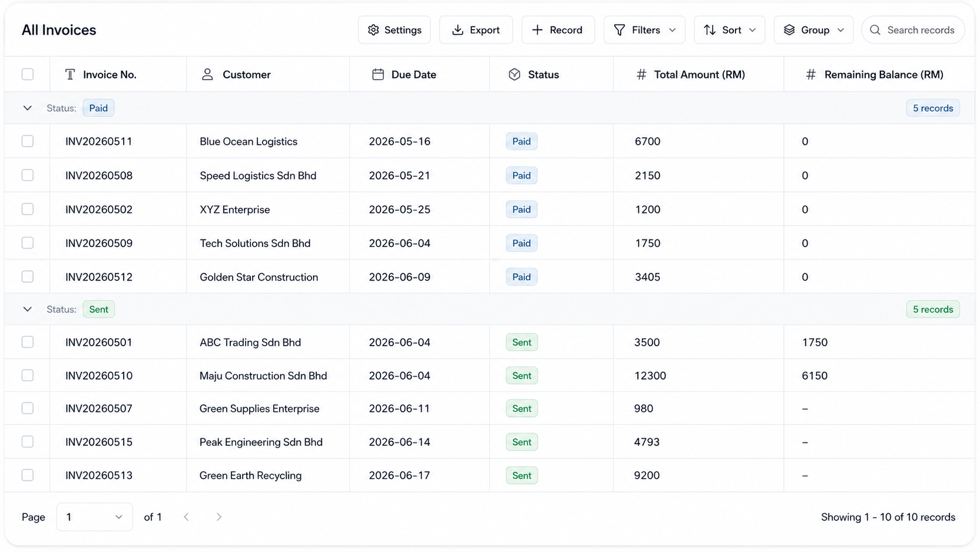Image resolution: width=980 pixels, height=552 pixels.
Task: Click the Total Amount hash icon
Action: pyautogui.click(x=642, y=74)
